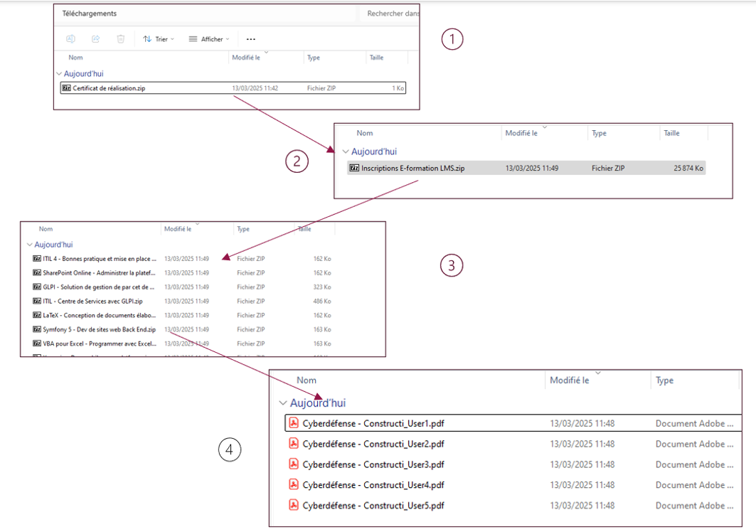The image size is (756, 532).
Task: Sort by Taille header above the 1 Ko file
Action: (x=376, y=58)
